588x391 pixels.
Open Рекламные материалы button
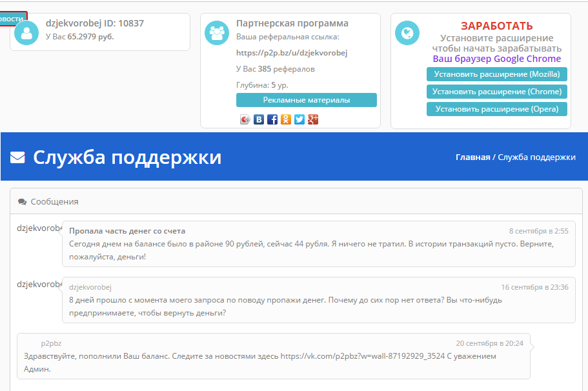[306, 100]
